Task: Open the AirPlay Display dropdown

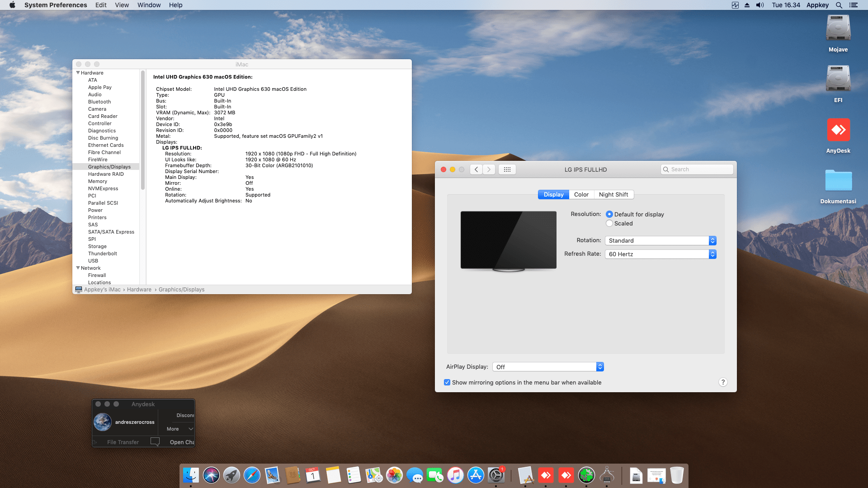Action: click(x=548, y=367)
